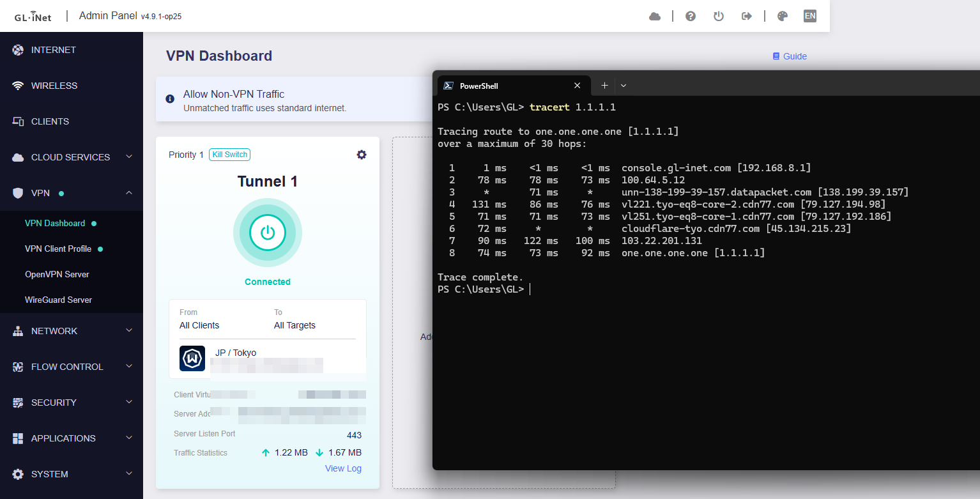Click the network icon beside NETWORK
980x499 pixels.
click(x=18, y=331)
